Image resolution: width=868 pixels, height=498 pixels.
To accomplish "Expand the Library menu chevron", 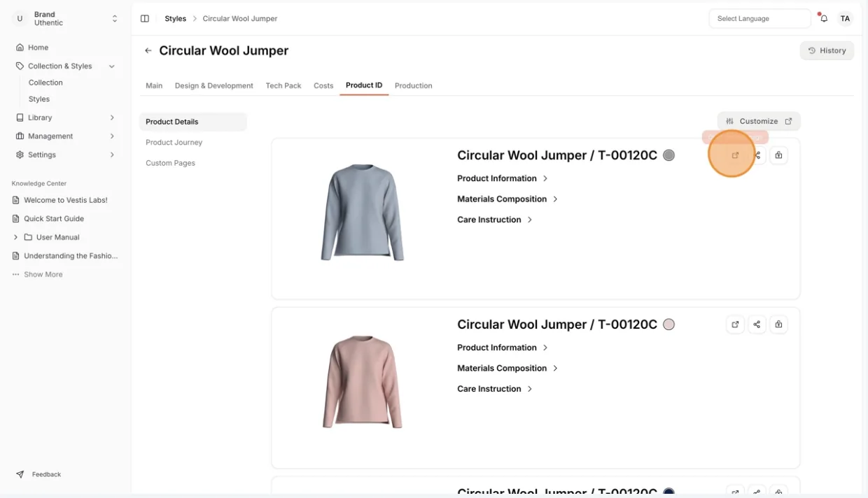I will point(112,118).
